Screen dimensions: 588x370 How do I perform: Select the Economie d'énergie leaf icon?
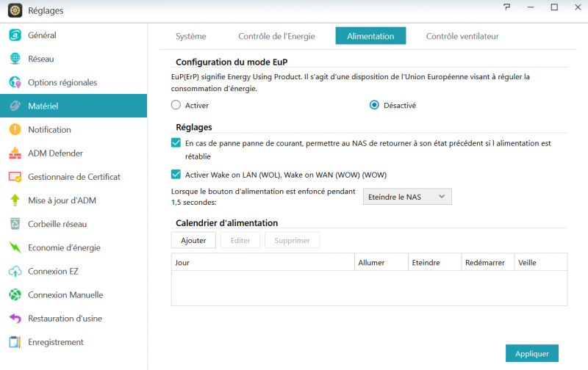tap(15, 247)
